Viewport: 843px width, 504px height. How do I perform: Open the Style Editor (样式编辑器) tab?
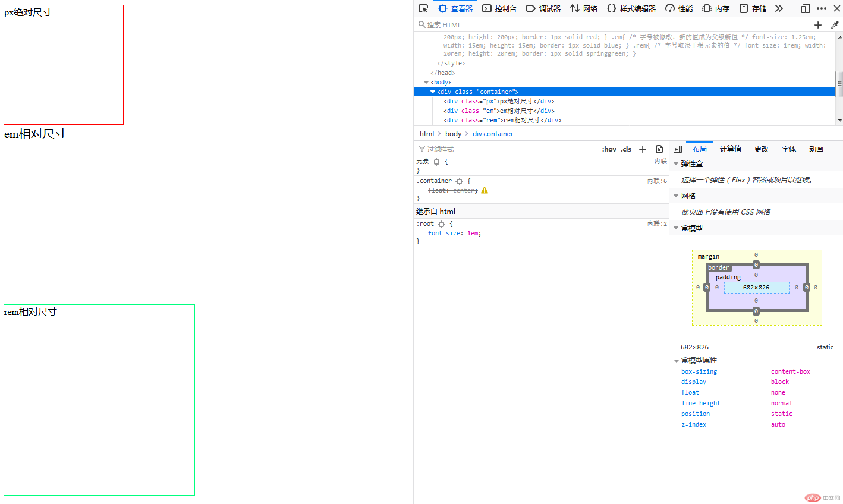[x=631, y=8]
